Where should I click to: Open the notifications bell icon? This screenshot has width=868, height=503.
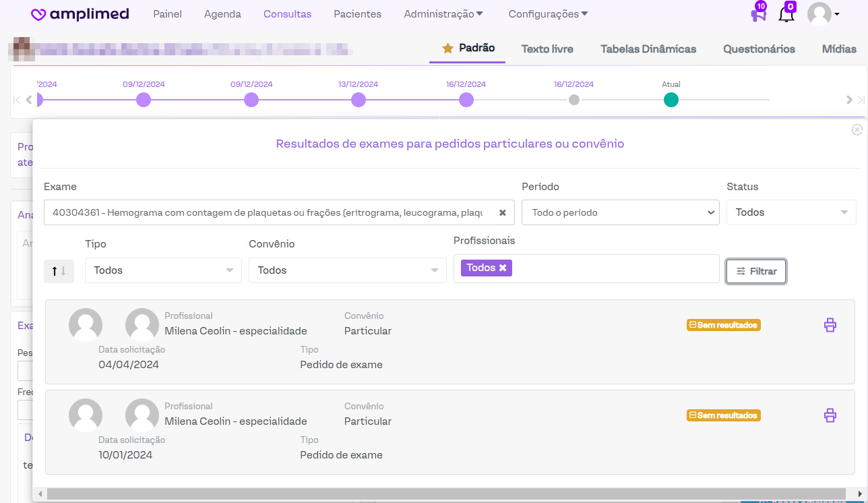(786, 13)
